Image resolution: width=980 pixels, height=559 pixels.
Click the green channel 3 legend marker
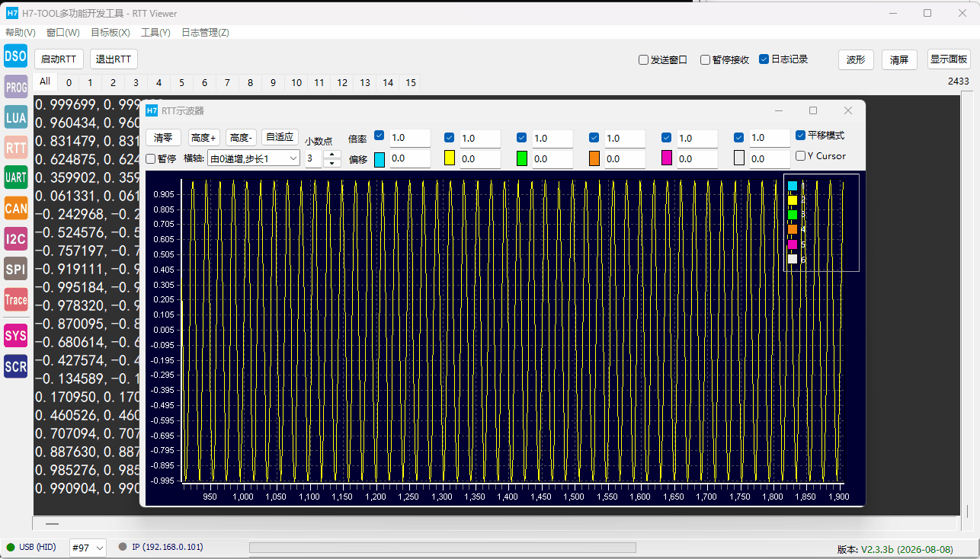tap(793, 215)
